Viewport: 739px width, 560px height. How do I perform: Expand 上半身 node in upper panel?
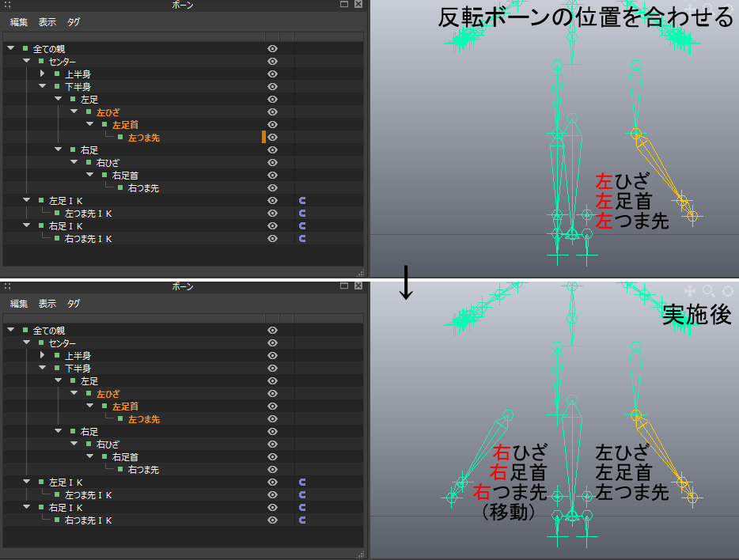pyautogui.click(x=43, y=74)
